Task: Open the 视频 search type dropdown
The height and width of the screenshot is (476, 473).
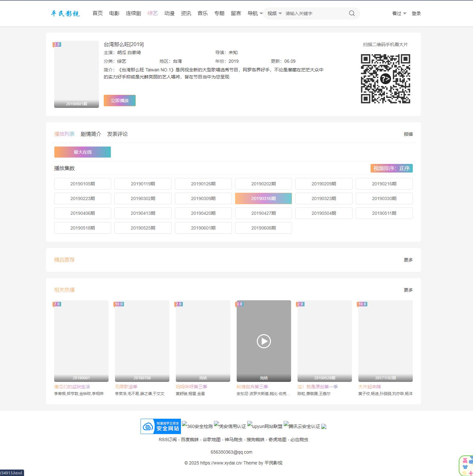Action: click(274, 13)
